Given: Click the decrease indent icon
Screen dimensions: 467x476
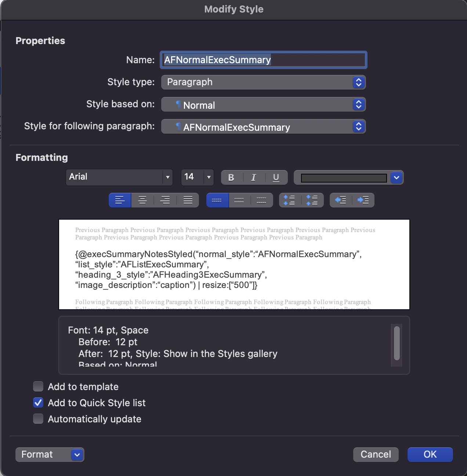Looking at the screenshot, I should [x=341, y=200].
